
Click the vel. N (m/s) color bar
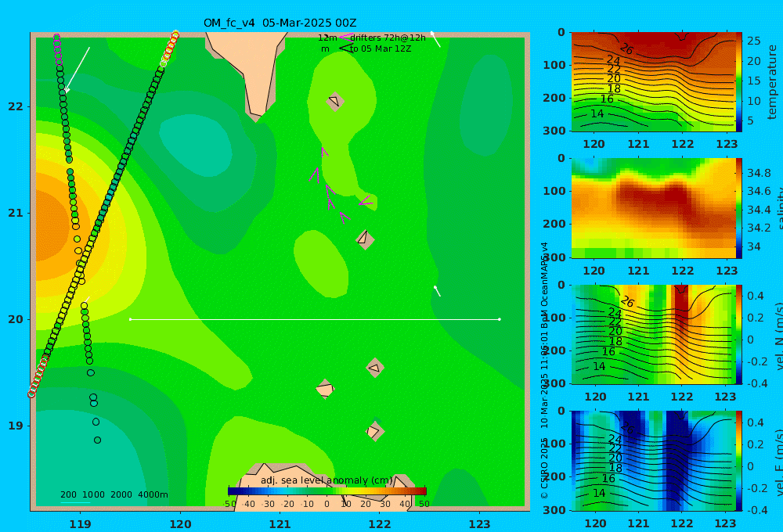739,334
